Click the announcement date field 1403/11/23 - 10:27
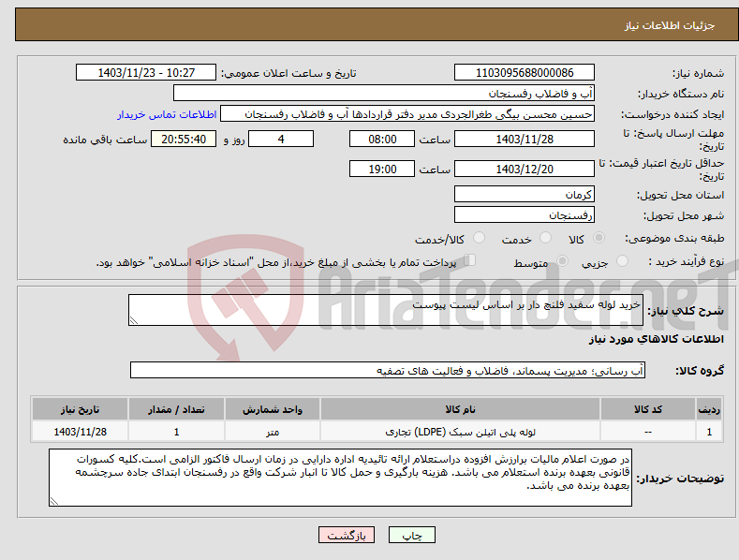 (x=145, y=73)
